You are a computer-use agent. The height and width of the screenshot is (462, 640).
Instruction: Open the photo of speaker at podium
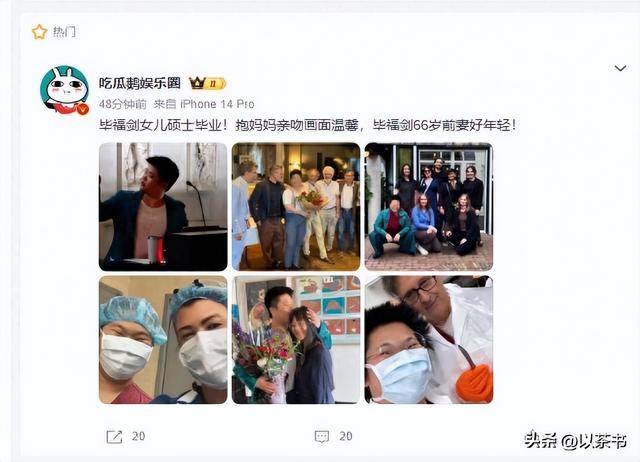click(163, 207)
